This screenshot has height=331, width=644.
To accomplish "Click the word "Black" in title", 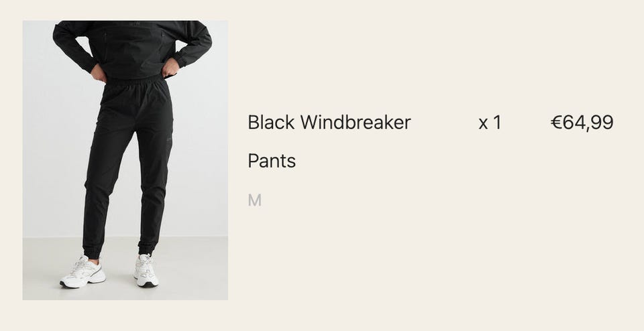I will pyautogui.click(x=271, y=122).
